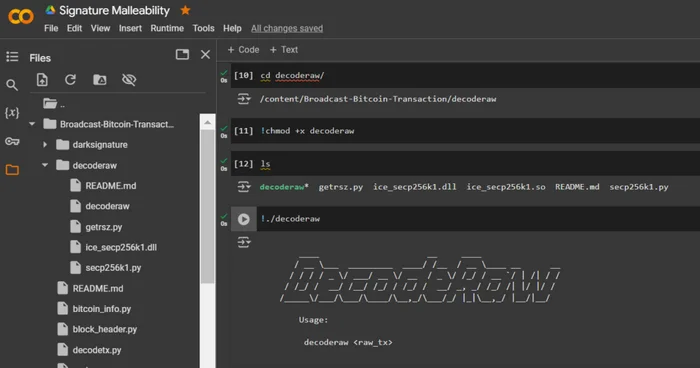This screenshot has width=700, height=368.
Task: Select the darksignature folder
Action: [100, 145]
